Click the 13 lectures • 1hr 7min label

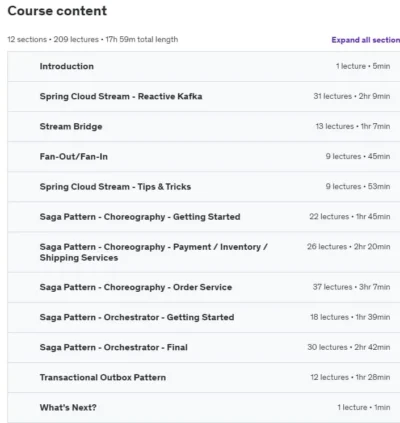[353, 126]
